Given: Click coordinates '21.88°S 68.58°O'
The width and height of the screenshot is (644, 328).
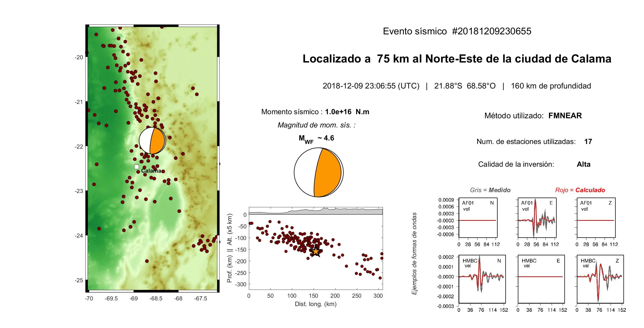Looking at the screenshot, I should tap(465, 86).
